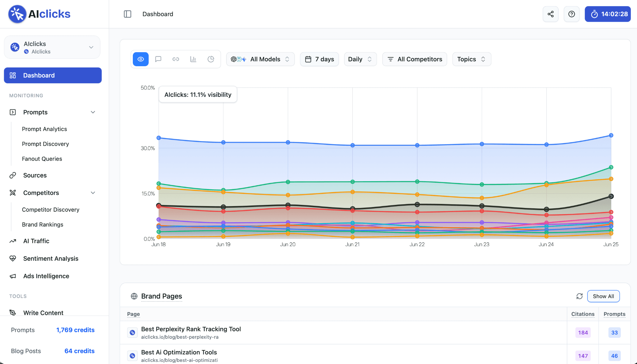Toggle the sidebar panel icon

[128, 14]
